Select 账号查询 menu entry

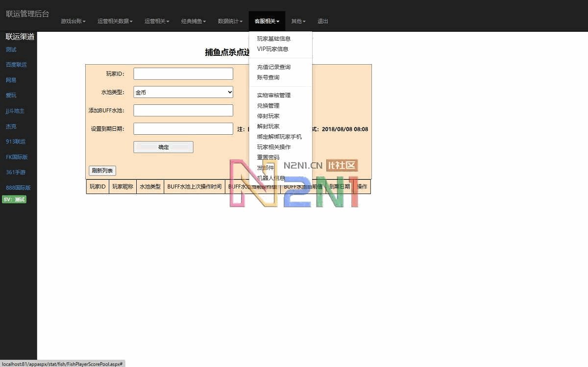269,77
